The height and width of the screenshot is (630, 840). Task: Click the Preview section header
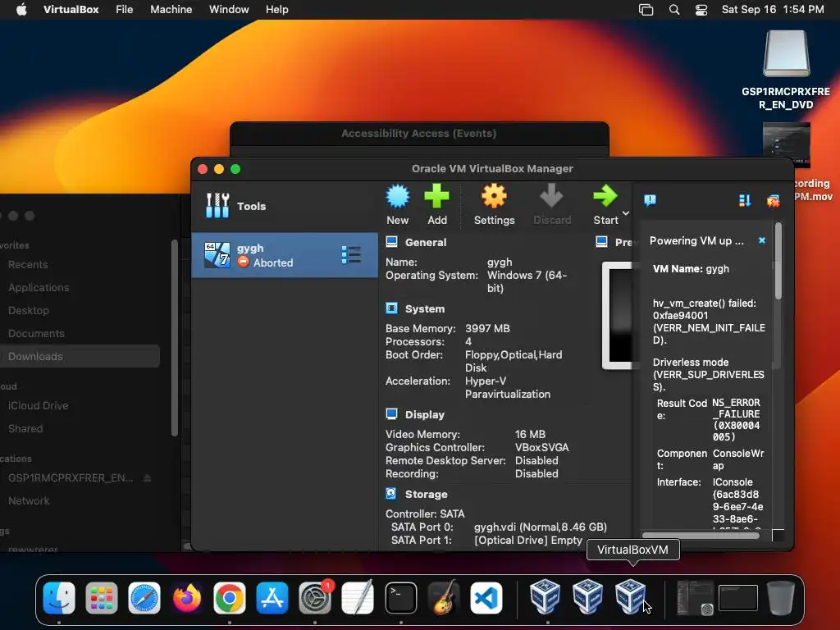click(614, 242)
